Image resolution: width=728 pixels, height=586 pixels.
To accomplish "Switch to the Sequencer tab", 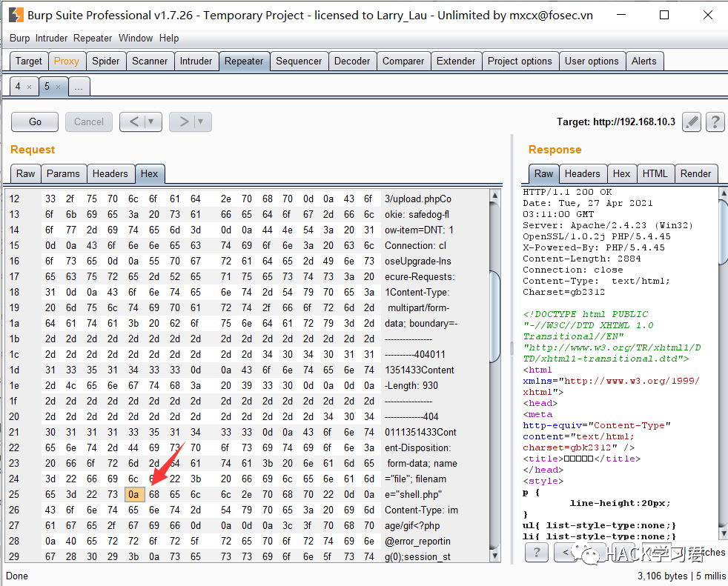I will (299, 61).
